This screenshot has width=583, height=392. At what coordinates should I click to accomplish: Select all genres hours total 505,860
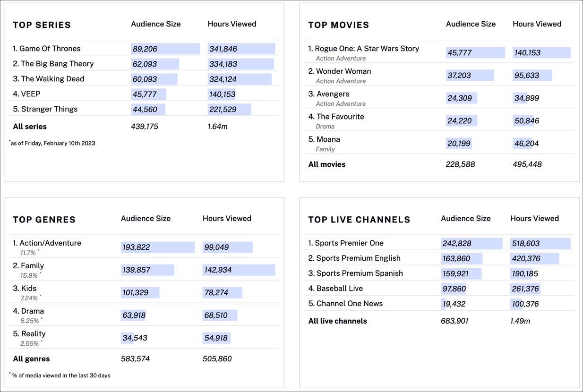[217, 359]
